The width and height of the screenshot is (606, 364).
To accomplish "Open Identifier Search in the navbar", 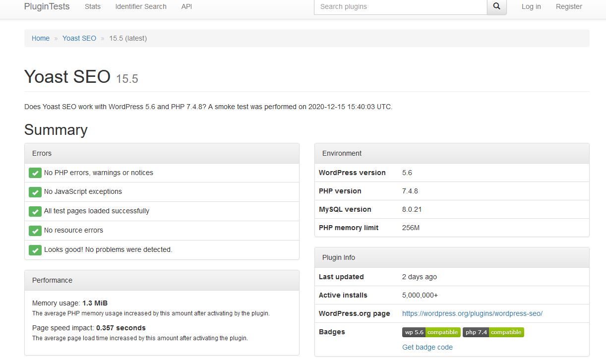I will click(141, 6).
